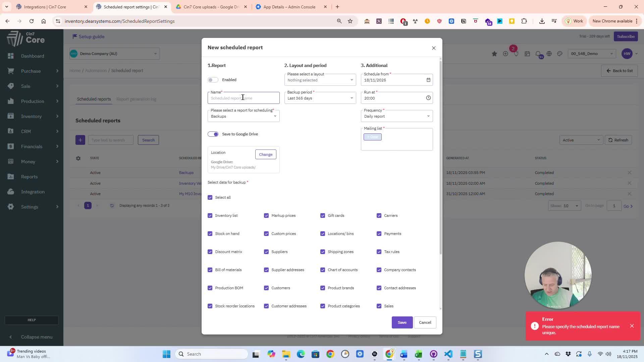Viewport: 644px width, 362px height.
Task: Click the table settings gear icon
Action: coord(78,158)
